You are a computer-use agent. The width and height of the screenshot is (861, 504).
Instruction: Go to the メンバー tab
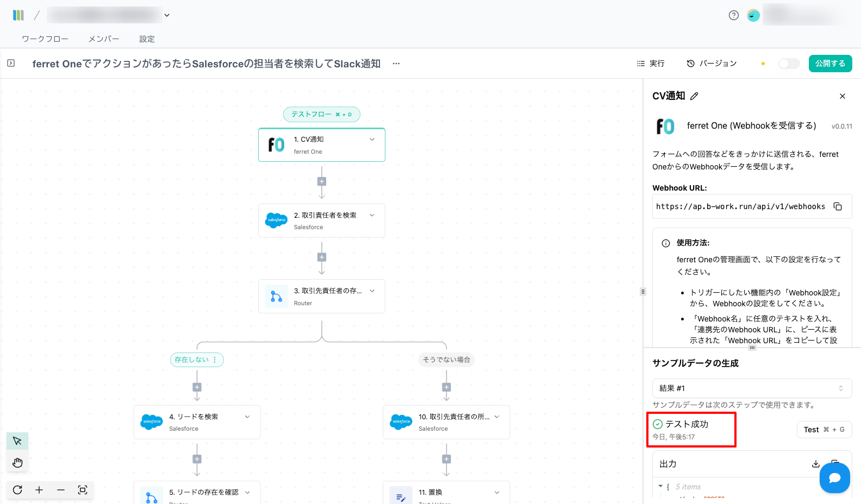[104, 39]
